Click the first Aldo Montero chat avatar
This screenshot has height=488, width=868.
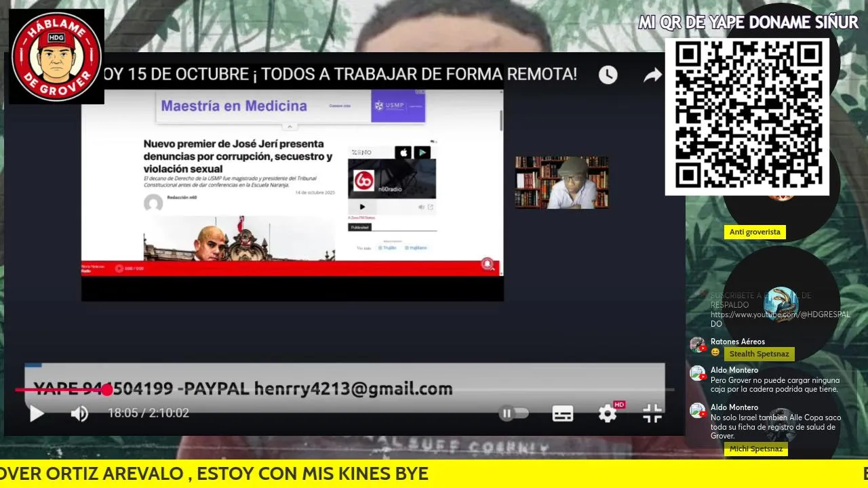click(697, 373)
